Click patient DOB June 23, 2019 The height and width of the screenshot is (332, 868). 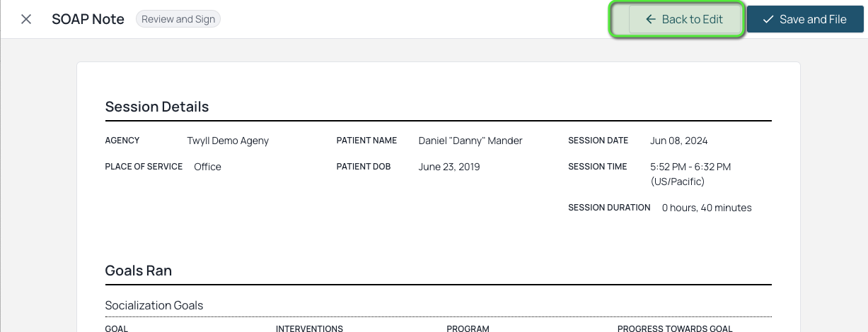pos(449,167)
